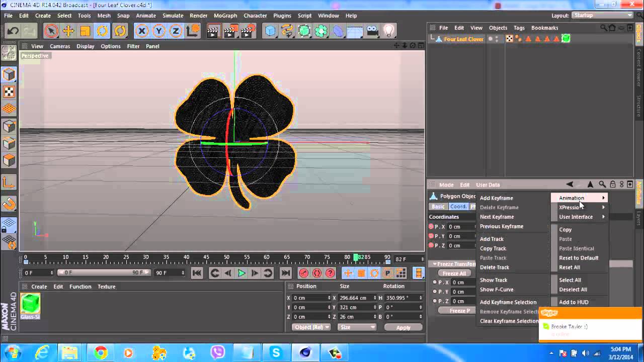Click the Record Active Objects button
The image size is (644, 362).
point(304,273)
